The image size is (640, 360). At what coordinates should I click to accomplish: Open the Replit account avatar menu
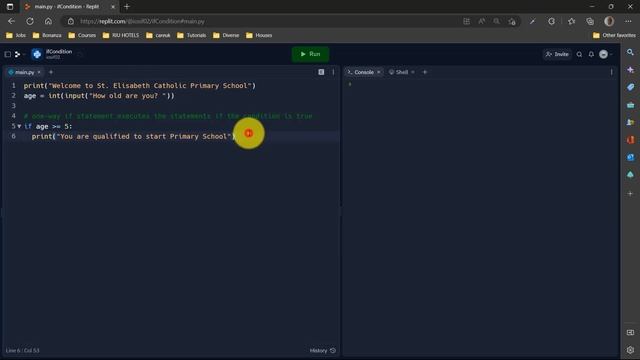[x=604, y=54]
